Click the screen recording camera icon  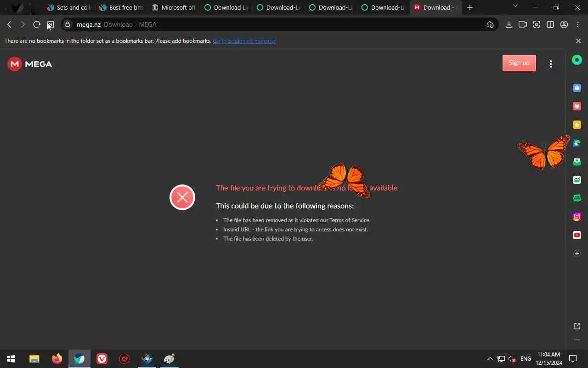pyautogui.click(x=523, y=24)
